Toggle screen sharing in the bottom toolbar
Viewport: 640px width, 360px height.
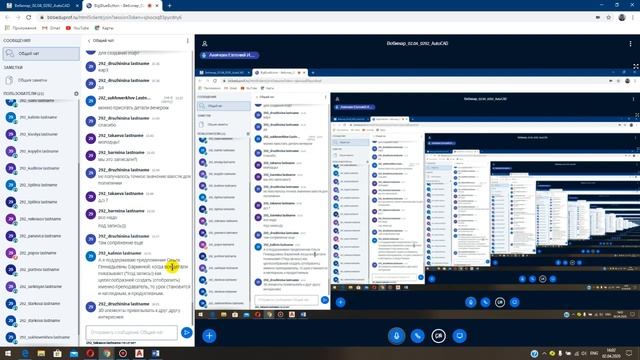coord(460,336)
